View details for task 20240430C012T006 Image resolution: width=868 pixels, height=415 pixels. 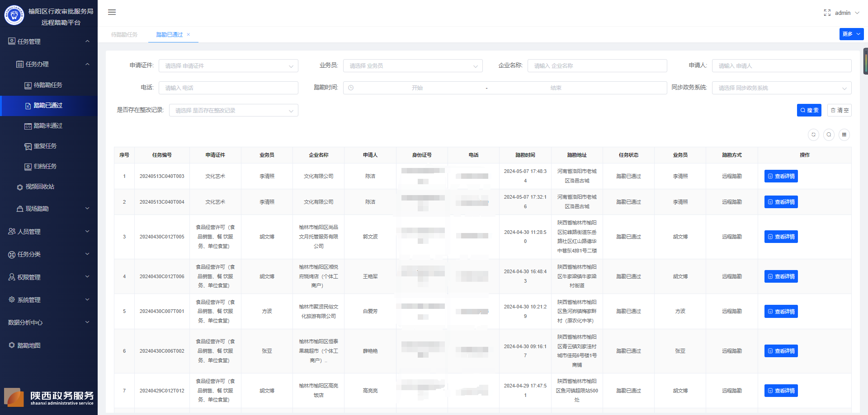pos(781,276)
